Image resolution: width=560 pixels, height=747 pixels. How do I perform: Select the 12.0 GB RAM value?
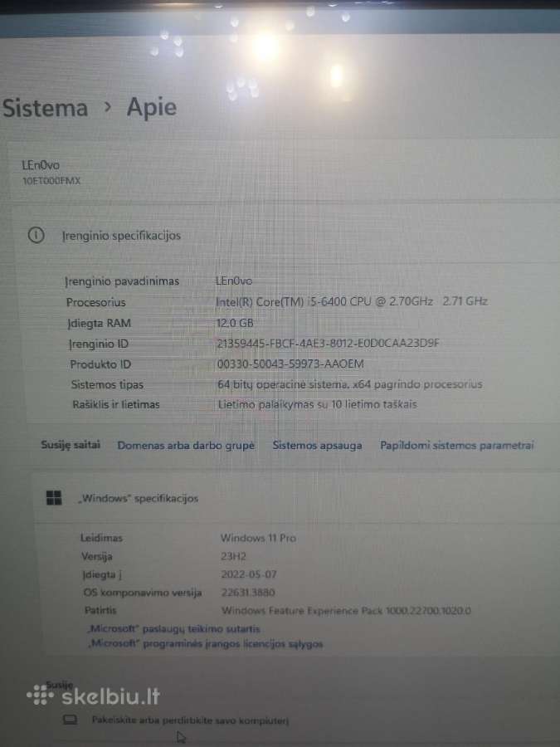point(235,323)
